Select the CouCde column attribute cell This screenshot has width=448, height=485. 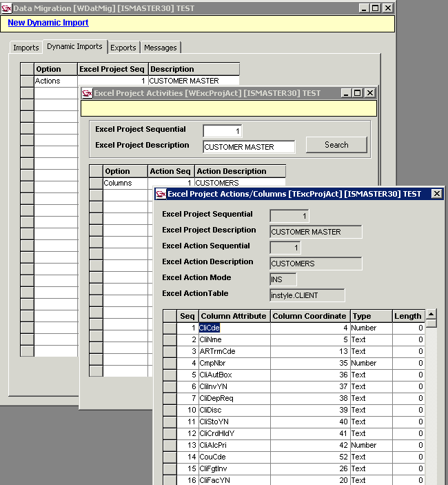coord(234,457)
